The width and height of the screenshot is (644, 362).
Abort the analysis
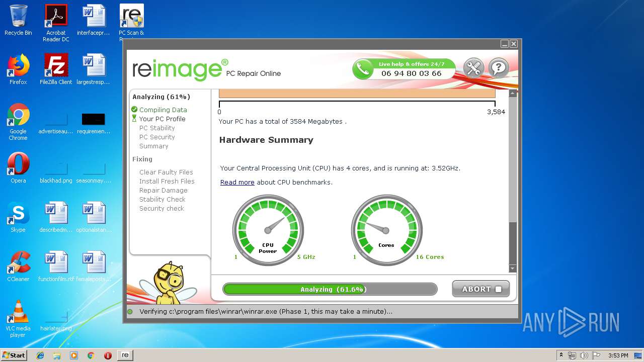tap(480, 289)
